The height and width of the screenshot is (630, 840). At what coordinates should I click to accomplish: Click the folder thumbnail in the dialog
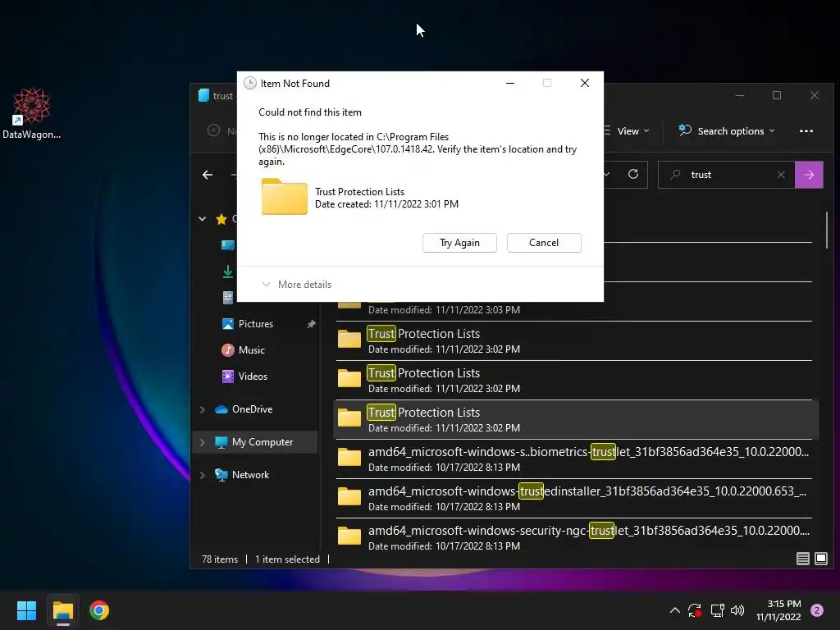point(284,197)
